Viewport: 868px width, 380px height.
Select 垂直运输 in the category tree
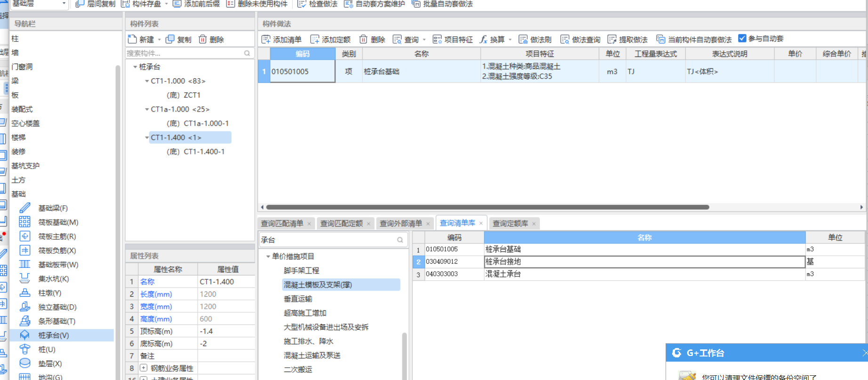[x=298, y=299]
